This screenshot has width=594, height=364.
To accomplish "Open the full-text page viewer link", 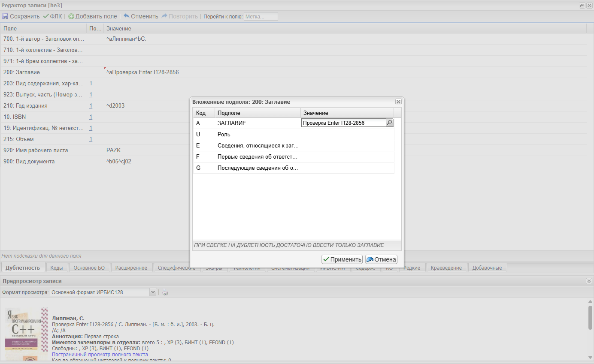I will (100, 355).
